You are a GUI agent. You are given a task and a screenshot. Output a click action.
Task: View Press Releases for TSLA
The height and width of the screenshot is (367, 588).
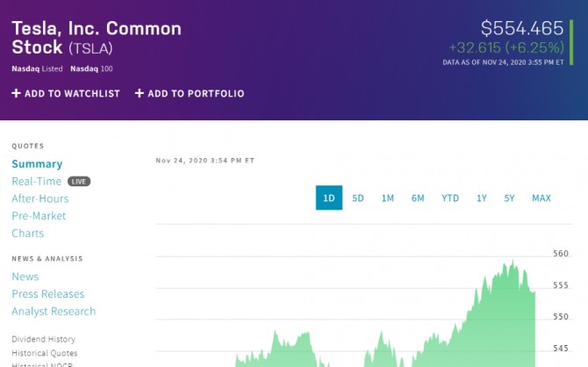[48, 294]
